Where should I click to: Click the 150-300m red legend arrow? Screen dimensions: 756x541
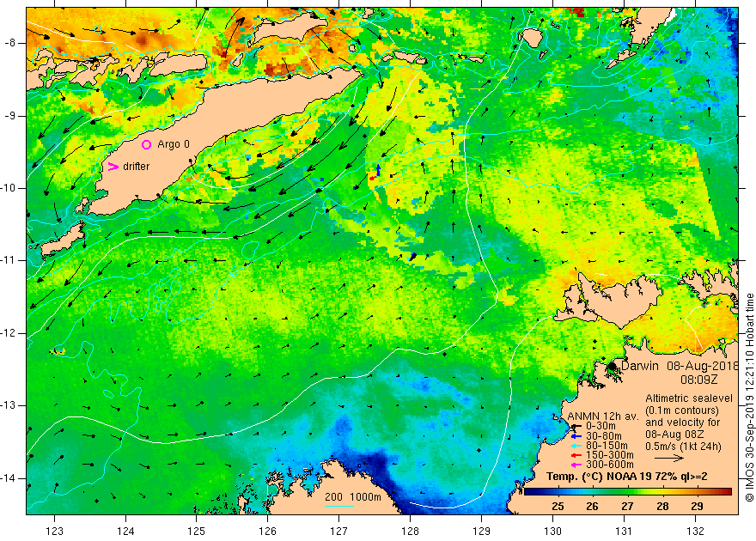pyautogui.click(x=576, y=455)
